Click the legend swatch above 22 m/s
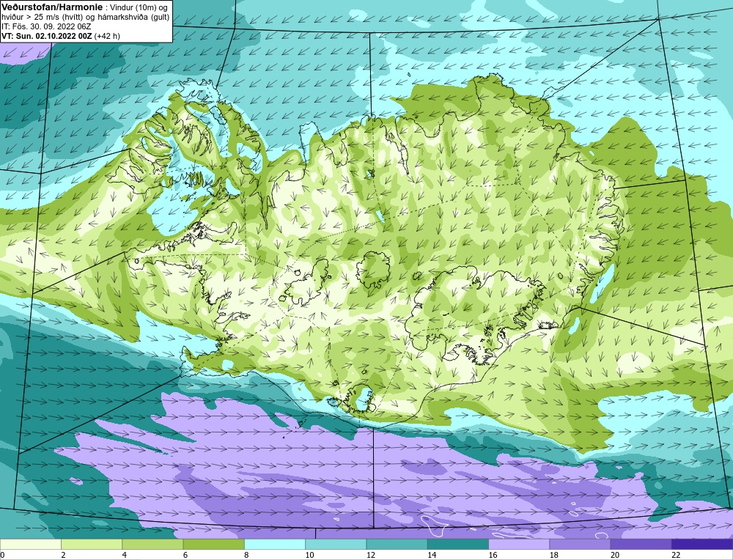 (701, 544)
